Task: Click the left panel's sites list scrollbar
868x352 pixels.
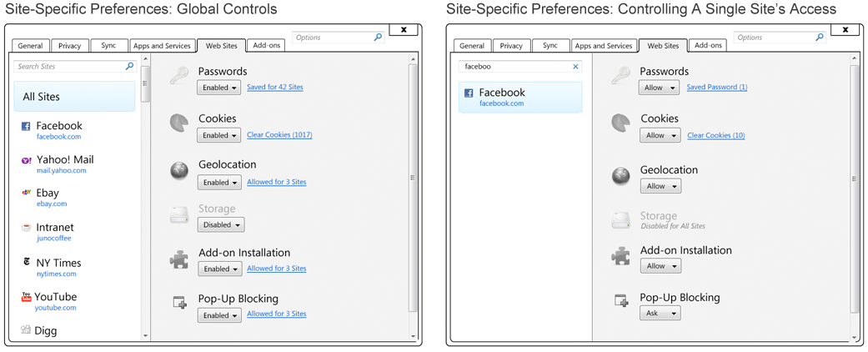Action: click(145, 83)
